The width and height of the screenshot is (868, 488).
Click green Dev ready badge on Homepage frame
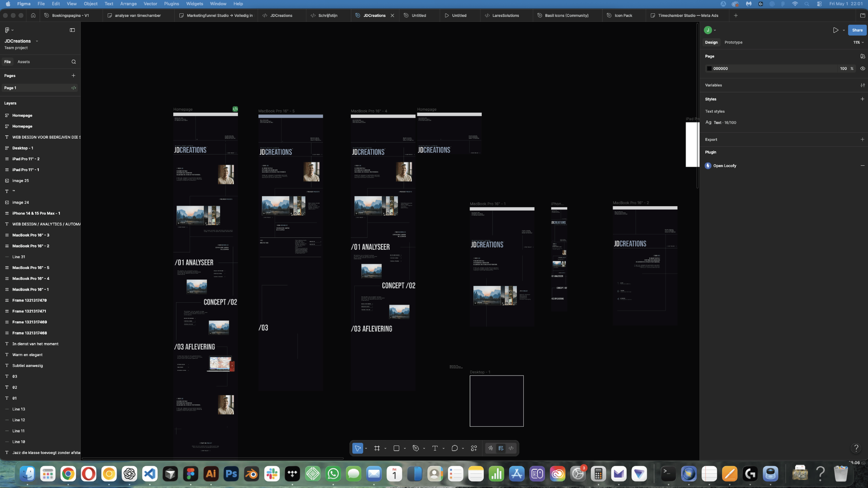[x=235, y=109]
